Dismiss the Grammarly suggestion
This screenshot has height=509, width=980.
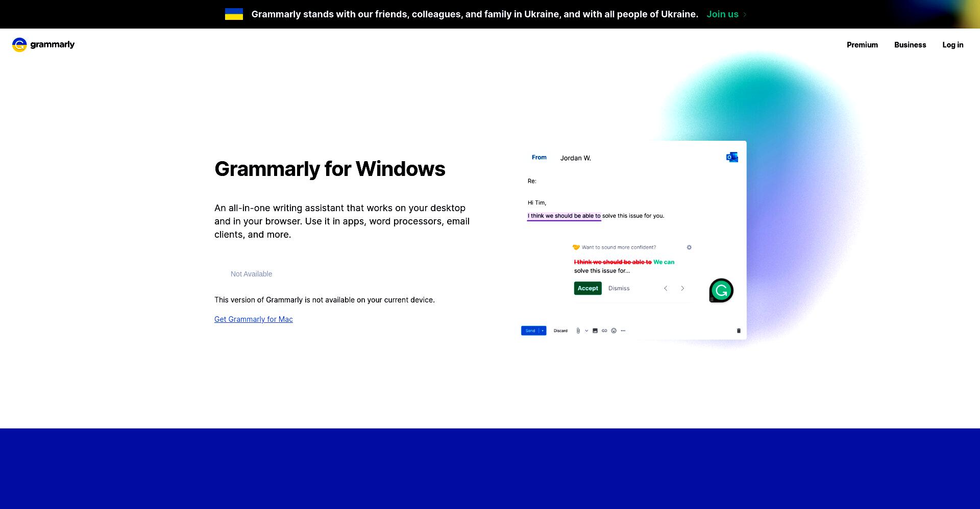click(x=619, y=288)
